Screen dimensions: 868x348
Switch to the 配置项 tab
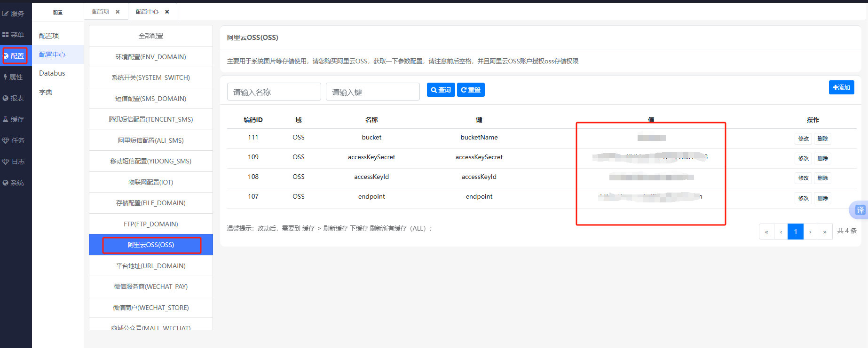point(101,12)
